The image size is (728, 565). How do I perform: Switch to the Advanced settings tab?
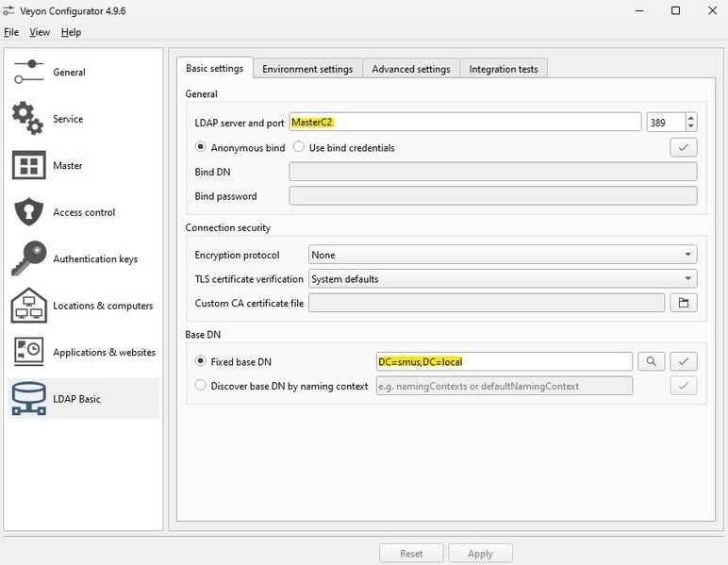pyautogui.click(x=411, y=69)
